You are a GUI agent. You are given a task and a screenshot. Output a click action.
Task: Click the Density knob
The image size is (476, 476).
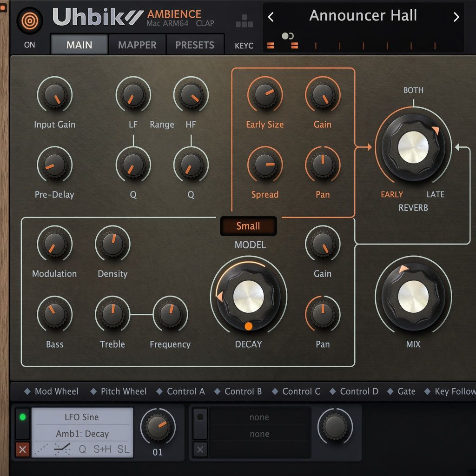pyautogui.click(x=112, y=244)
